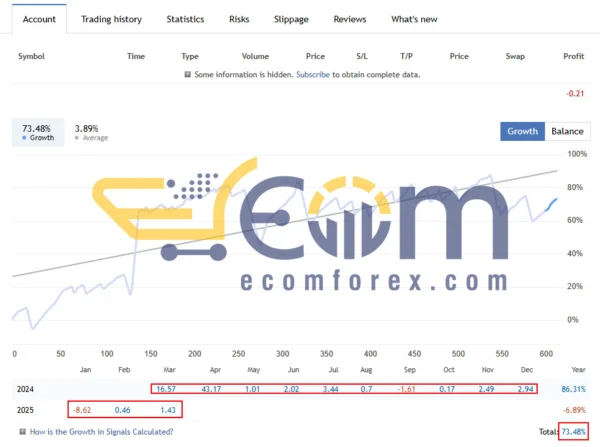The width and height of the screenshot is (600, 447).
Task: Click the Profit column header
Action: tap(574, 56)
